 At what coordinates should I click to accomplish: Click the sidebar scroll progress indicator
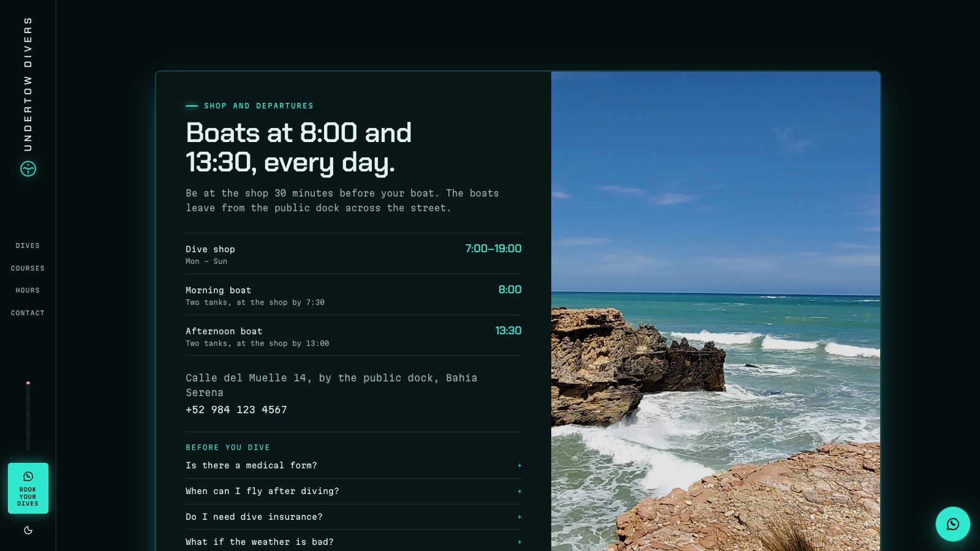pos(28,416)
